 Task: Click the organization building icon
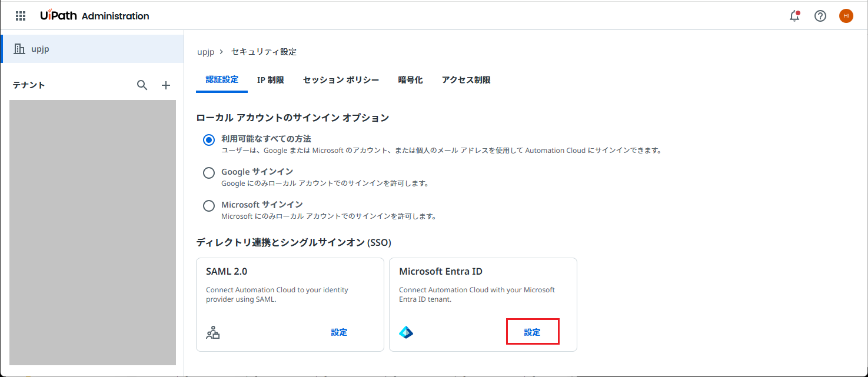coord(19,49)
